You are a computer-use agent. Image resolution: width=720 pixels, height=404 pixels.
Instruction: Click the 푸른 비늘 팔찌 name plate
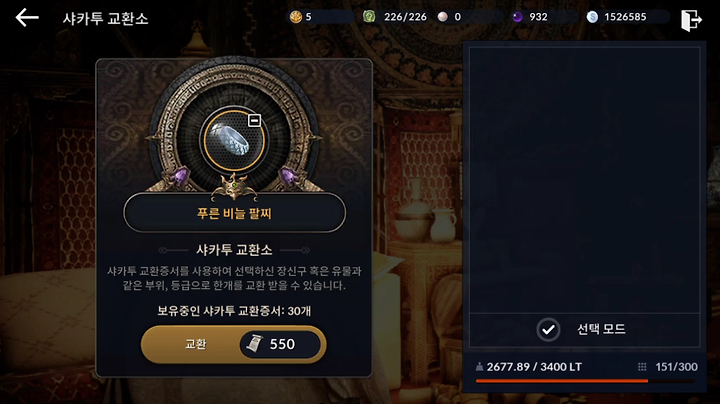[x=234, y=213]
